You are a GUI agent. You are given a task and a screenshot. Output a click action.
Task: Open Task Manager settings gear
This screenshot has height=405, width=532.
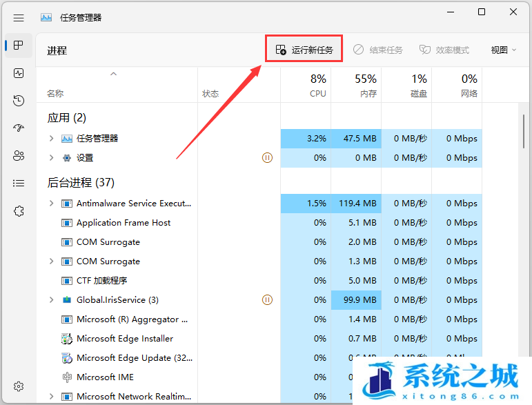pos(19,386)
